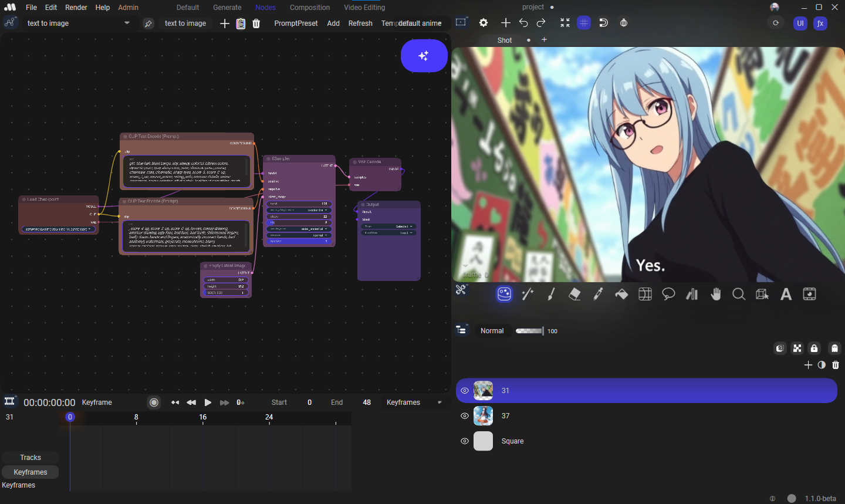Select the Eraser tool
The image size is (845, 504).
[574, 295]
